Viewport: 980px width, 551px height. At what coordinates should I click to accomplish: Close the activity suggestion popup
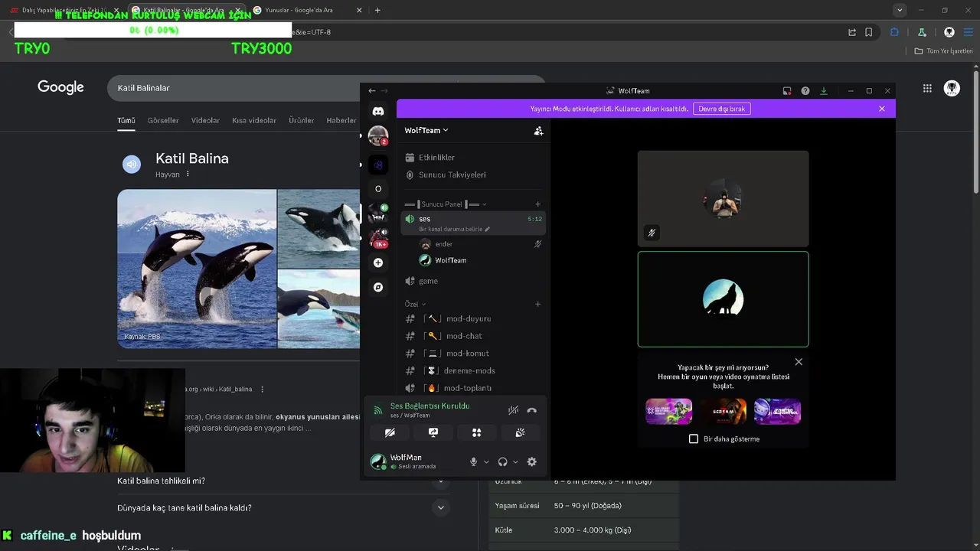pos(799,362)
